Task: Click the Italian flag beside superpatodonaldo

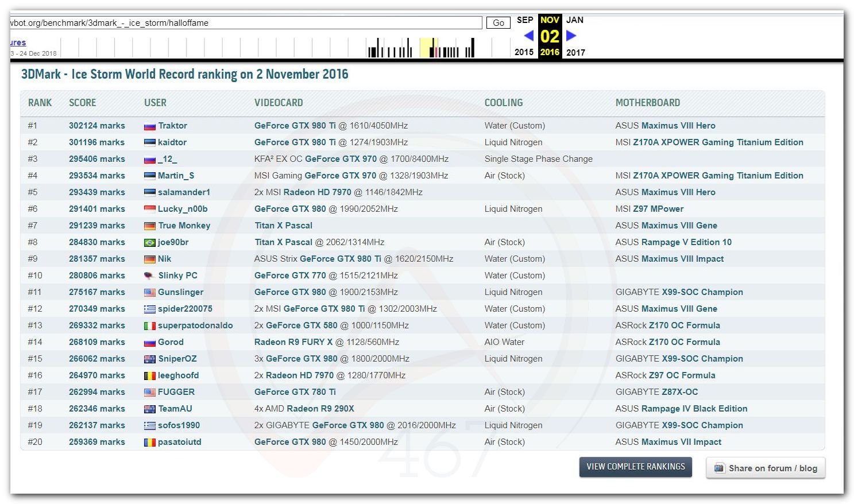Action: (x=150, y=326)
